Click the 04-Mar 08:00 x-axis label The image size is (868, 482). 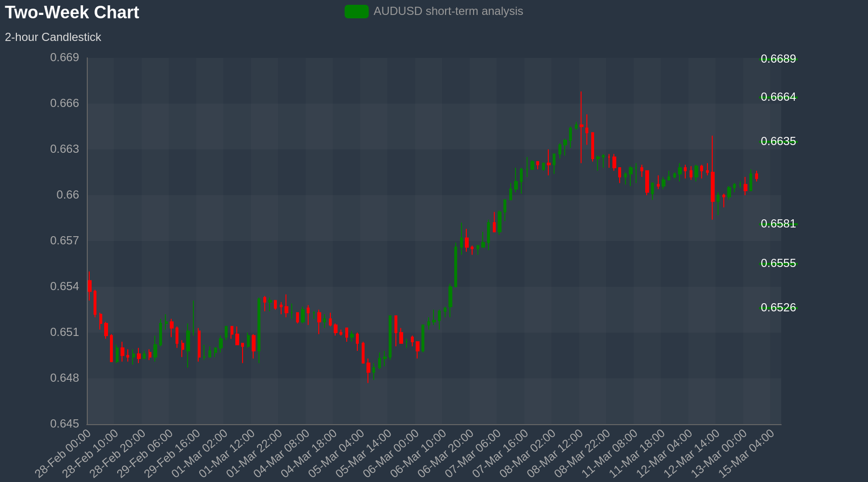tap(282, 454)
